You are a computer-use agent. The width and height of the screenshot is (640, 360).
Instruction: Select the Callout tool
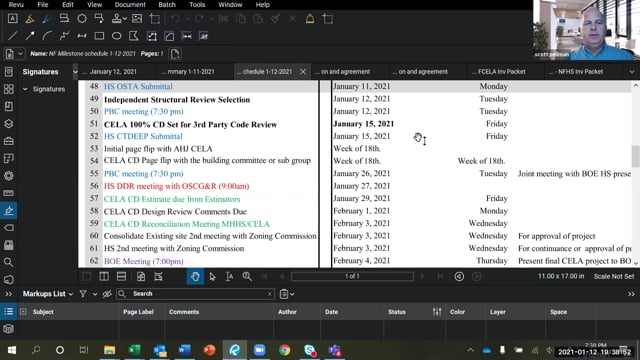click(99, 19)
